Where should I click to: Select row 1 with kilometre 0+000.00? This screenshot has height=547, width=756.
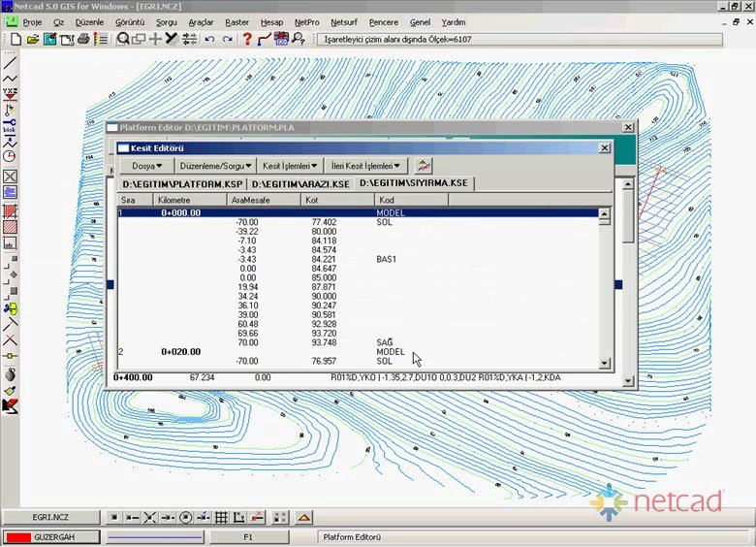coord(358,212)
